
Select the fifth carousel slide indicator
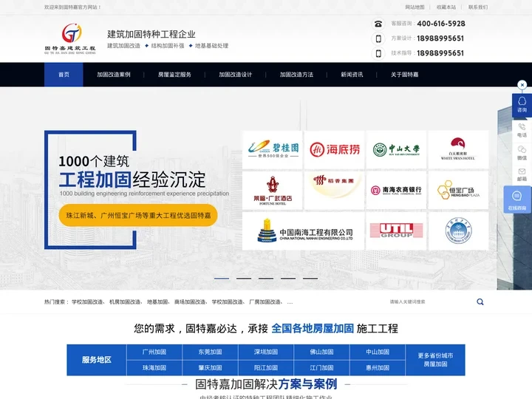point(310,279)
